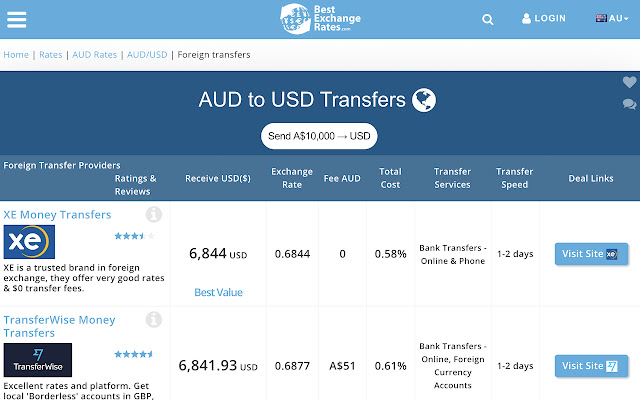Click Total Cost column header
Viewport: 640px width, 400px height.
(390, 178)
